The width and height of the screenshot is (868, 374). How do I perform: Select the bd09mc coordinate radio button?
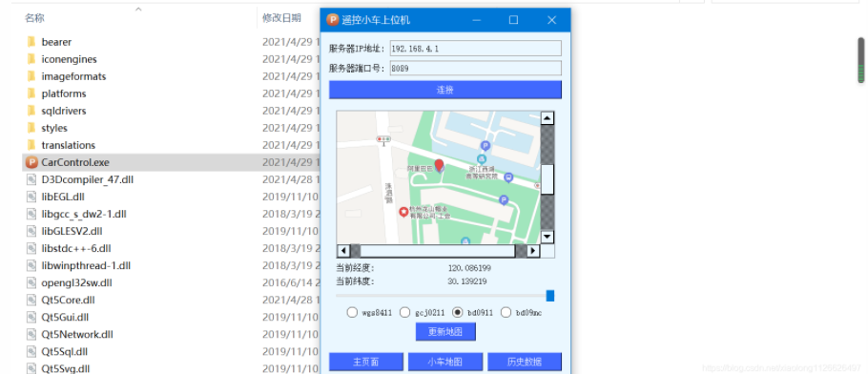tap(506, 313)
